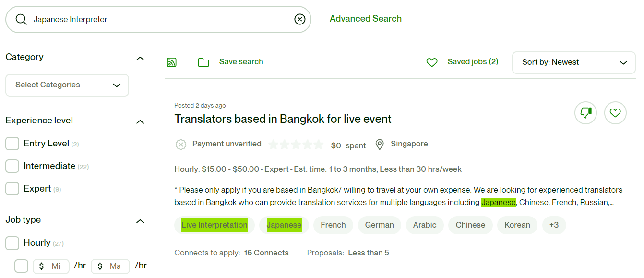
Task: Click the Singapore location pin icon
Action: pyautogui.click(x=380, y=145)
